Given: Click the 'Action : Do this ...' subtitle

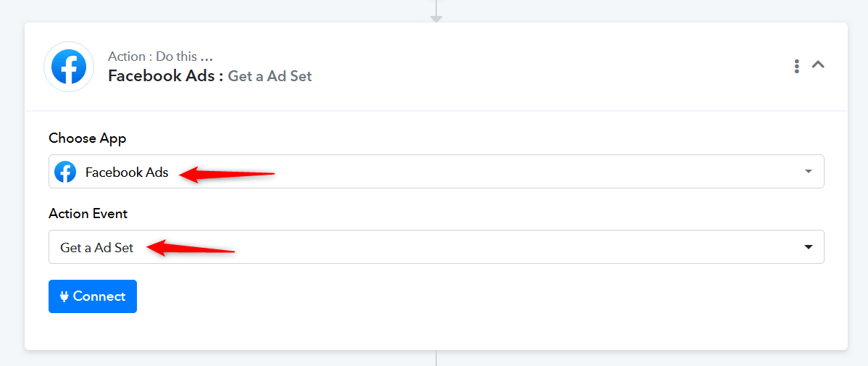Looking at the screenshot, I should pos(161,57).
